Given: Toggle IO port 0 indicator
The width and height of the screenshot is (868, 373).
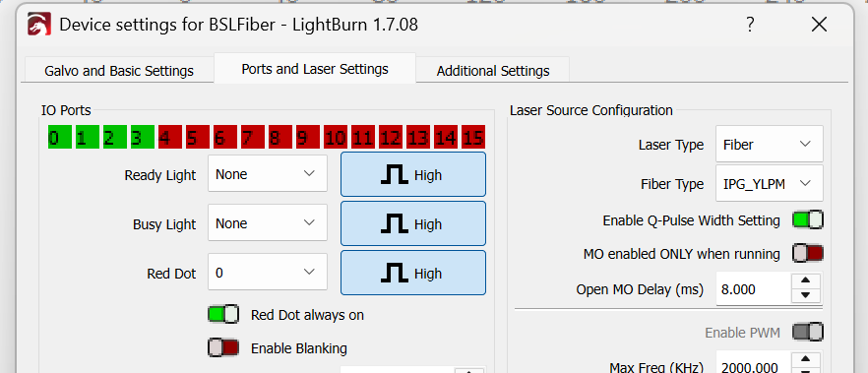Looking at the screenshot, I should click(60, 137).
